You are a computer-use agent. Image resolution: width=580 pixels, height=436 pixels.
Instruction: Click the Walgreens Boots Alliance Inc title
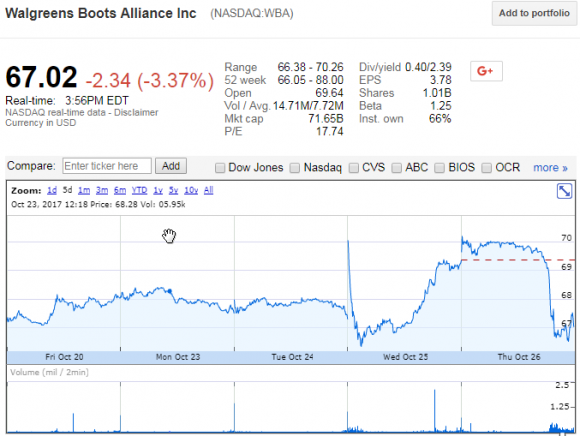click(101, 13)
